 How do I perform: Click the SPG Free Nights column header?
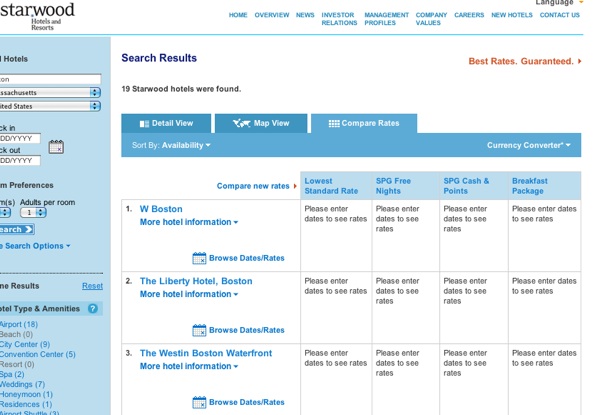point(406,186)
